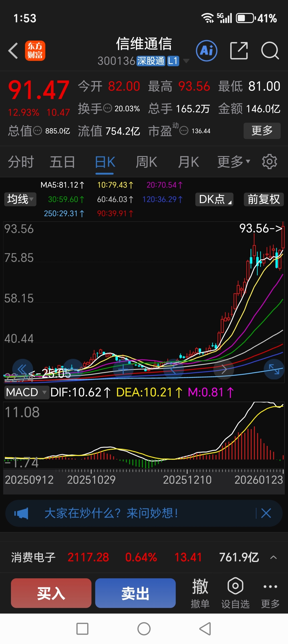The height and width of the screenshot is (644, 288).
Task: Switch to 分时 tab
Action: [21, 162]
